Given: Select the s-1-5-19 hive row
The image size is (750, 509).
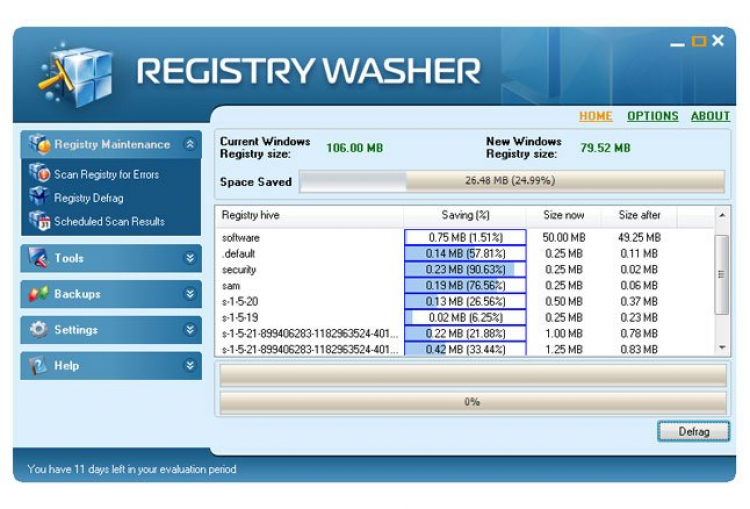Looking at the screenshot, I should [465, 318].
